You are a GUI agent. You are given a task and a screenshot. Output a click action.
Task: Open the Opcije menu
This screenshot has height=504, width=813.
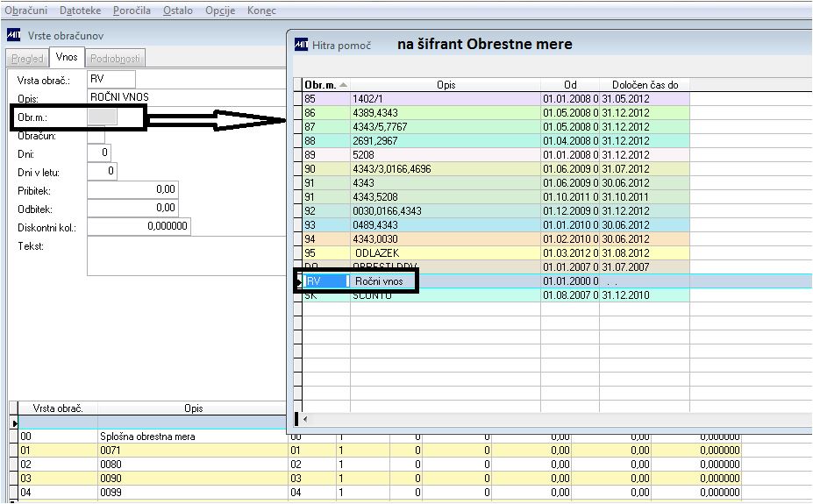(x=220, y=11)
